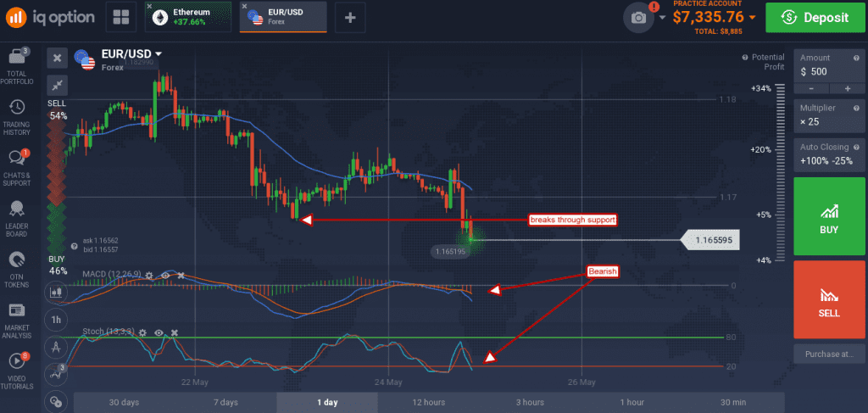
Task: Show Auto Closing help question mark
Action: click(856, 148)
